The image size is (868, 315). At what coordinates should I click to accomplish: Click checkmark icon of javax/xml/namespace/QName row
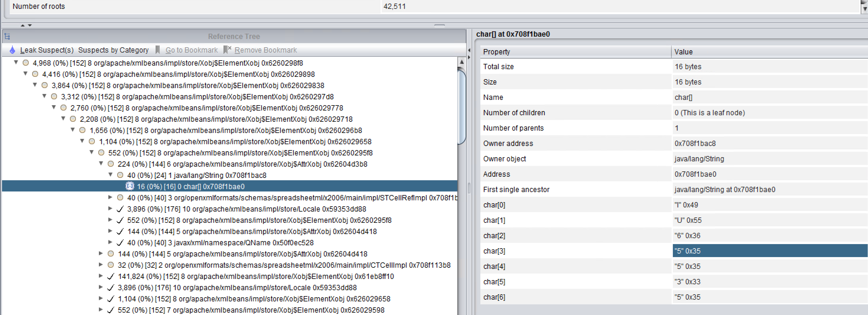pyautogui.click(x=120, y=243)
